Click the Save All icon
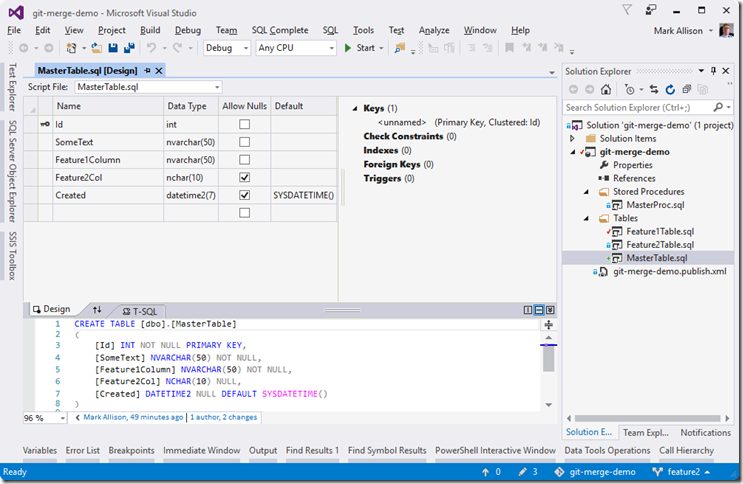Screen dimensions: 743x484 (x=129, y=48)
